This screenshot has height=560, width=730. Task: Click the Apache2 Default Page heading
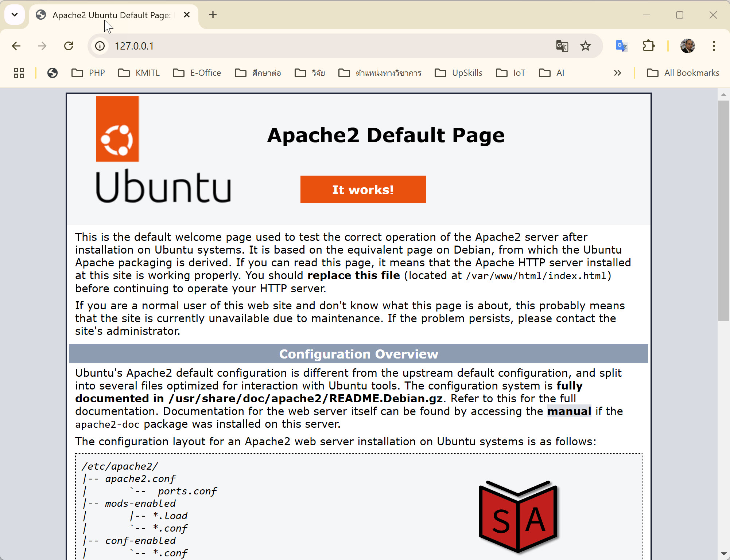[x=386, y=135]
